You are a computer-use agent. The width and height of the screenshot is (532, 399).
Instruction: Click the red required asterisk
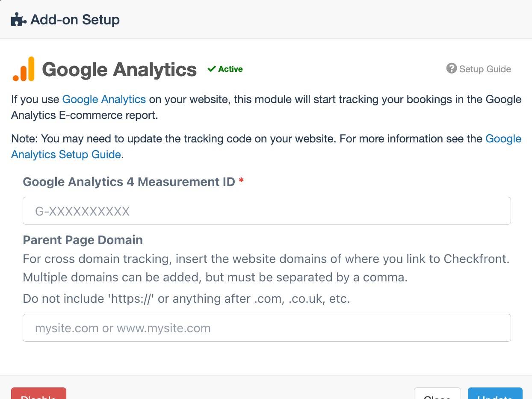coord(241,181)
